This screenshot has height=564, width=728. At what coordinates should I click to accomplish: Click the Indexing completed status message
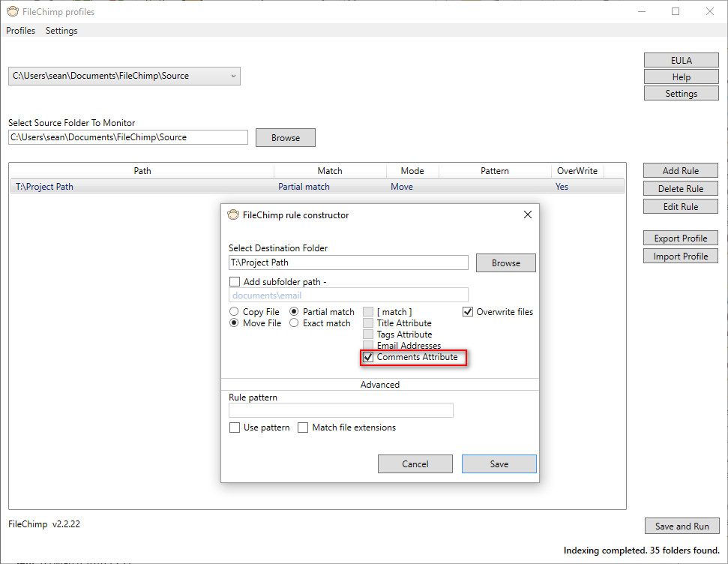point(641,550)
